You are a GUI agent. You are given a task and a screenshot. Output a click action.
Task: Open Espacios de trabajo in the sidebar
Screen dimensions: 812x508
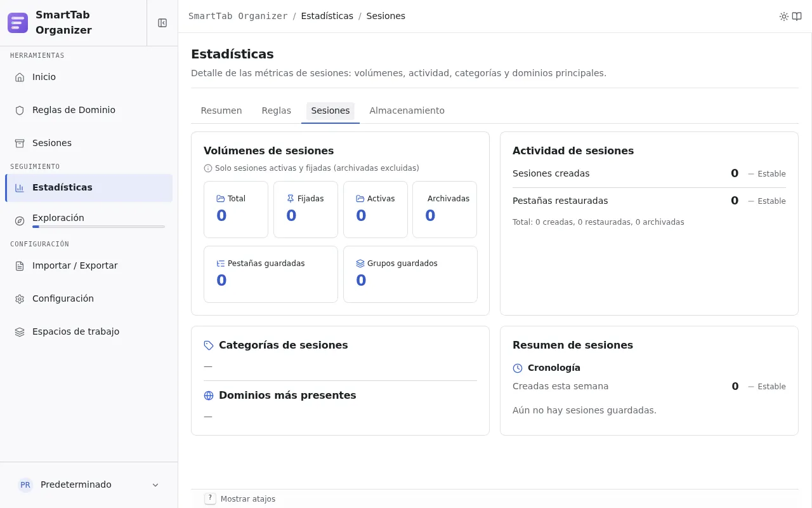tap(89, 331)
